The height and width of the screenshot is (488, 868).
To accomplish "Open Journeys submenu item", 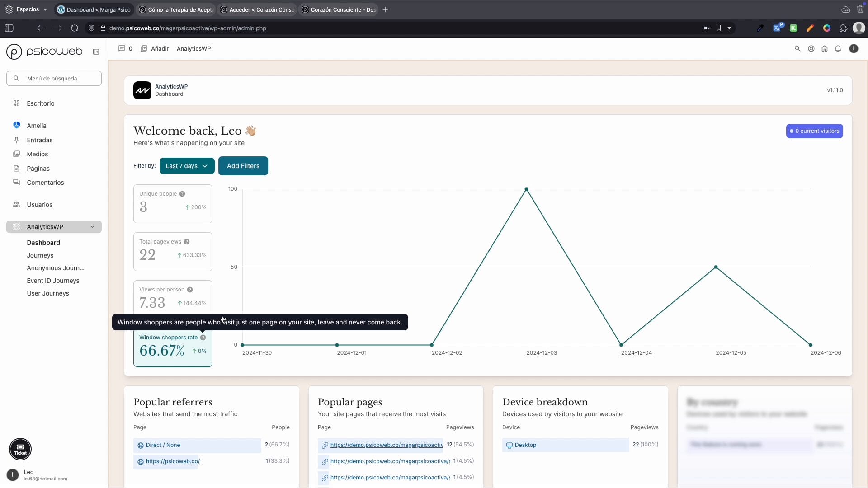I will [x=40, y=255].
